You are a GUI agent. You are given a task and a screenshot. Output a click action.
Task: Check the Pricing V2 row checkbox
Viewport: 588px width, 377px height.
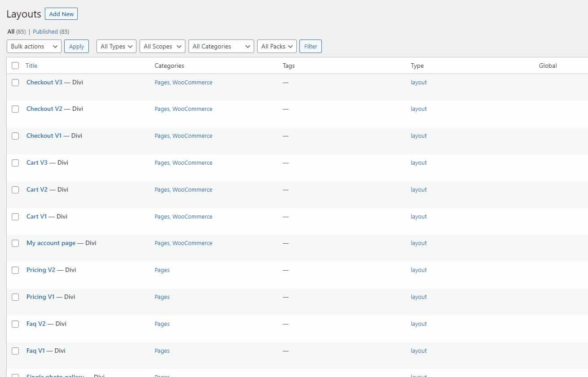tap(15, 270)
